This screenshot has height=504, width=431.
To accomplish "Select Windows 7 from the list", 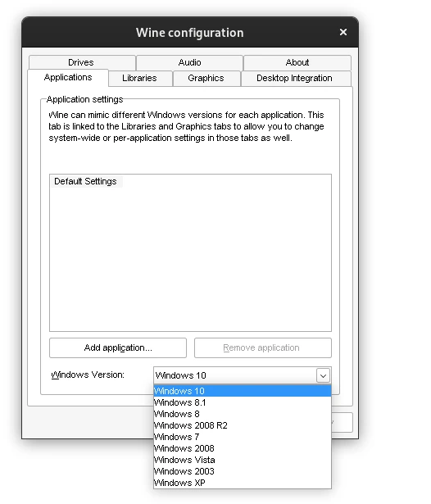I will (x=243, y=437).
